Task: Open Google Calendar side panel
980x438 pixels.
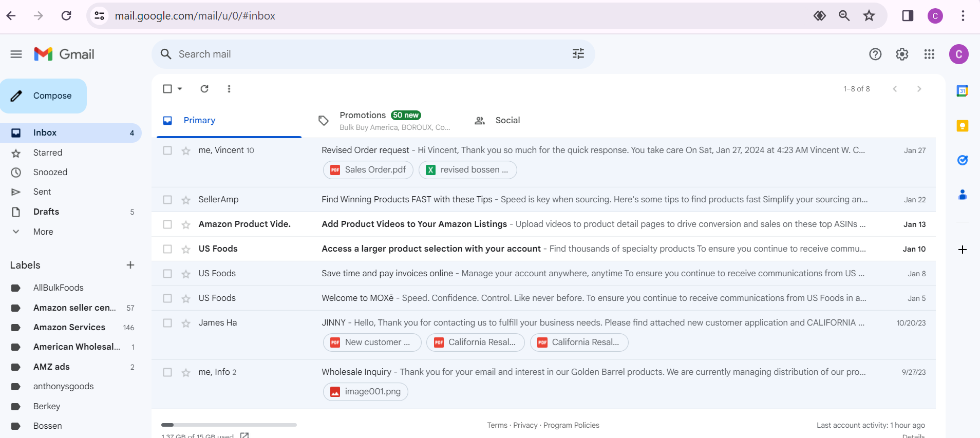Action: click(963, 91)
